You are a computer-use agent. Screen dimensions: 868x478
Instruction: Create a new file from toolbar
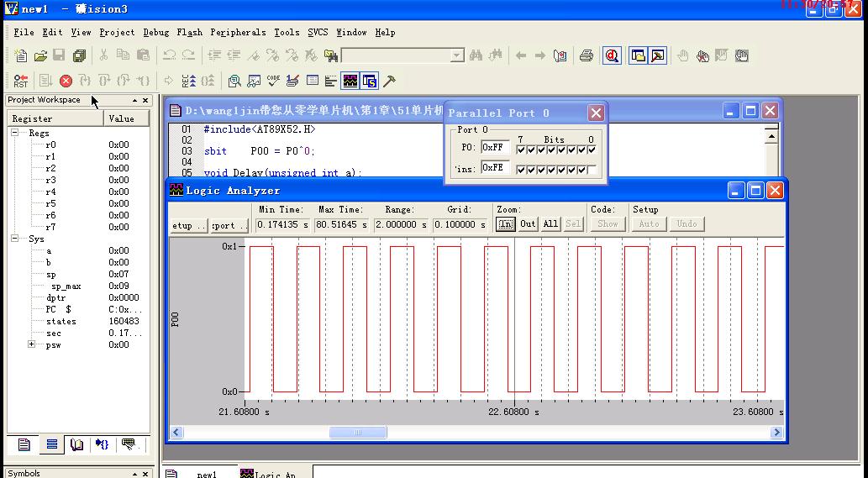[x=20, y=55]
